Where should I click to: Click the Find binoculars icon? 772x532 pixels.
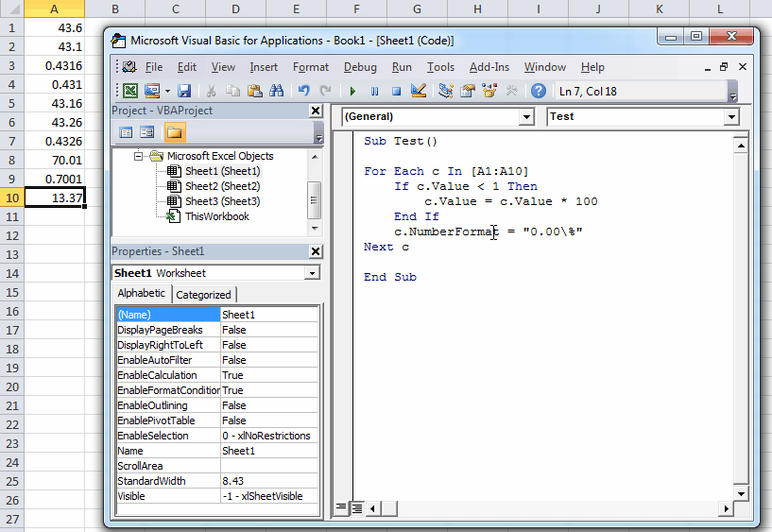pos(277,92)
